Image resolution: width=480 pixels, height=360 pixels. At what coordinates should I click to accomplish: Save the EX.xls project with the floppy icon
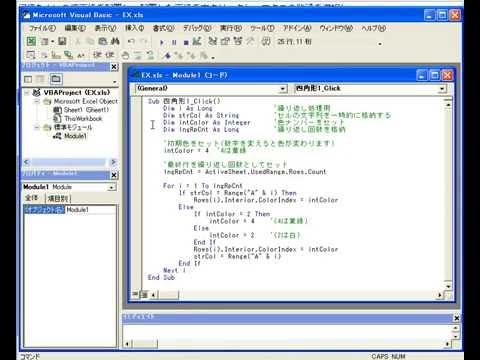[62, 41]
